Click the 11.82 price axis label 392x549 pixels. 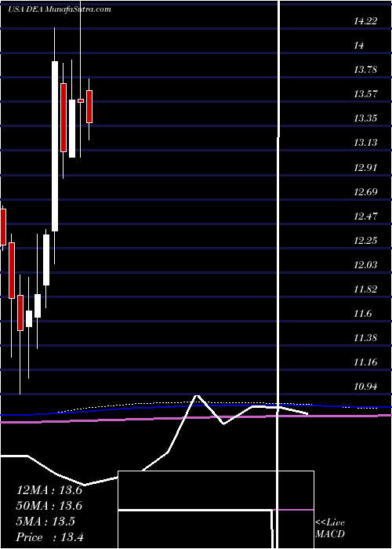point(365,289)
